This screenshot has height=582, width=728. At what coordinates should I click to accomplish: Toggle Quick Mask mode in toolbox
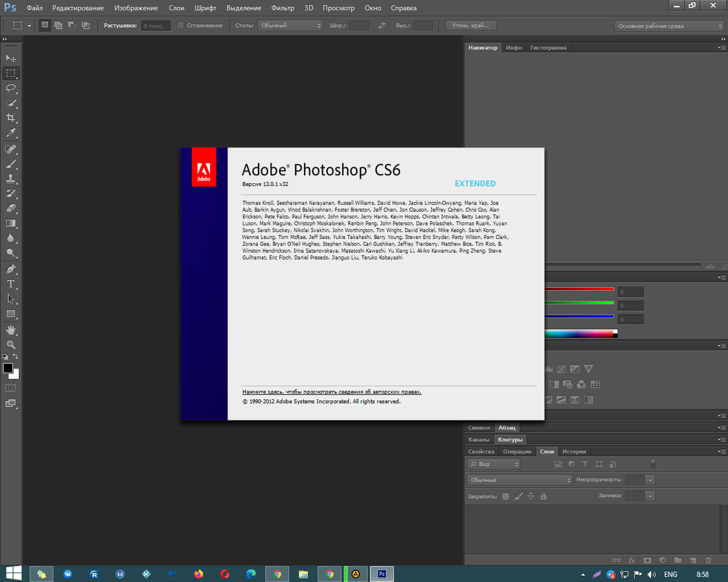(11, 387)
